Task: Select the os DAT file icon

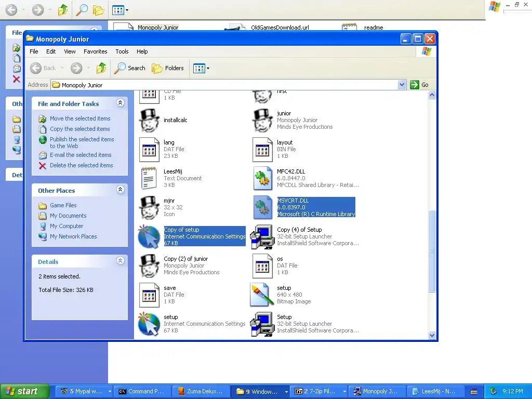Action: [262, 266]
